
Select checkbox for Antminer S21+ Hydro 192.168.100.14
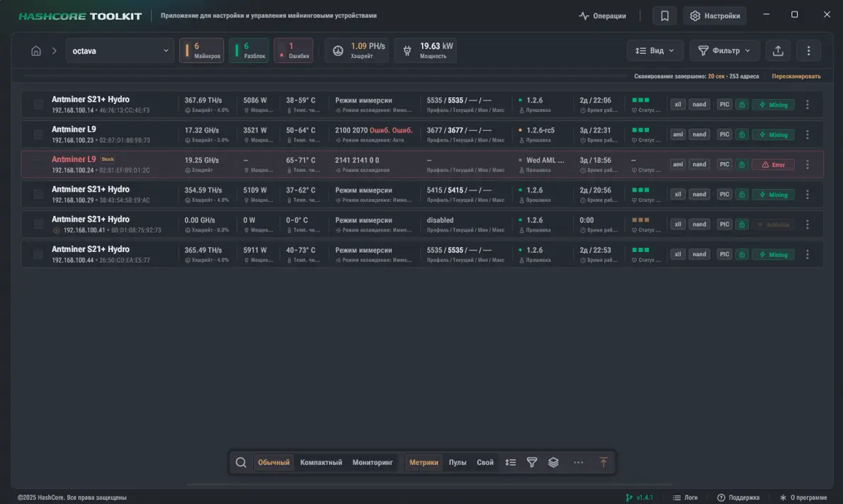38,105
